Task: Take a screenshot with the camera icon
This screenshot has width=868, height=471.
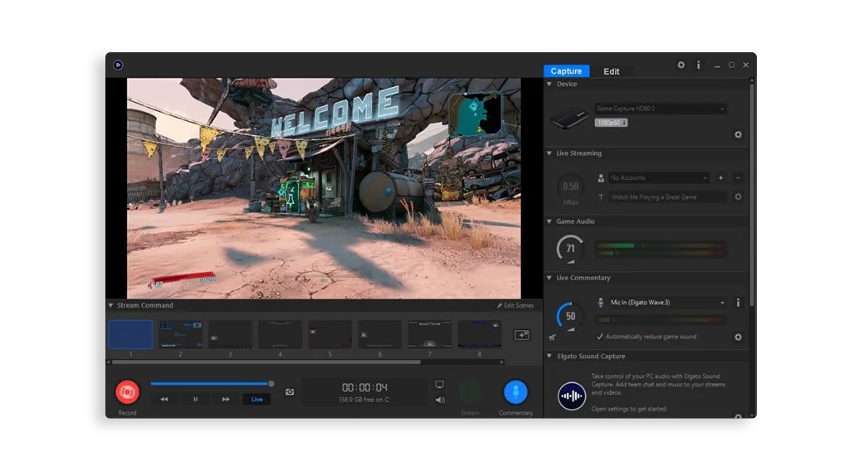Action: pos(290,392)
